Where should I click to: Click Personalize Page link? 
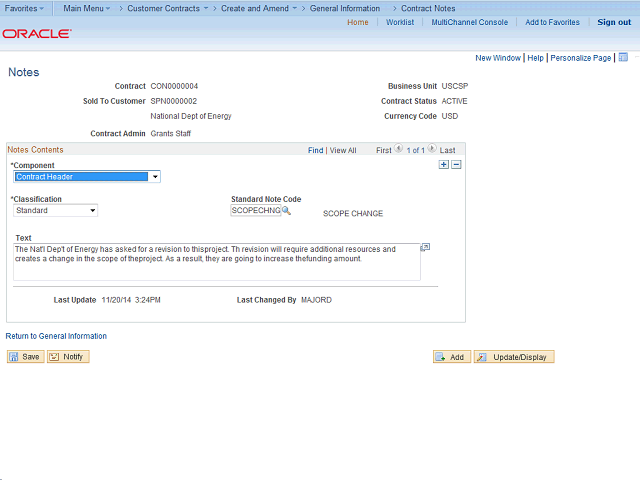coord(581,58)
